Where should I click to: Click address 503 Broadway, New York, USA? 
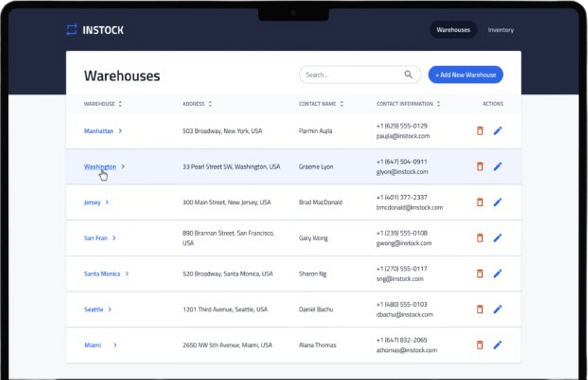coord(222,131)
